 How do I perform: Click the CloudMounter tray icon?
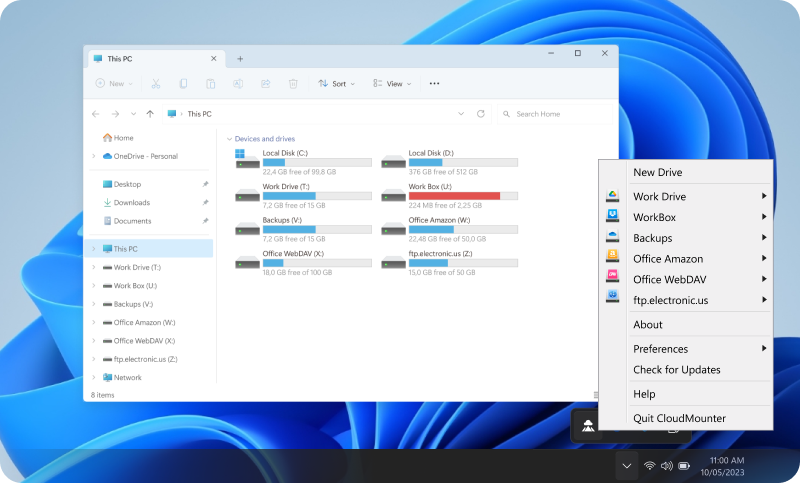point(588,425)
